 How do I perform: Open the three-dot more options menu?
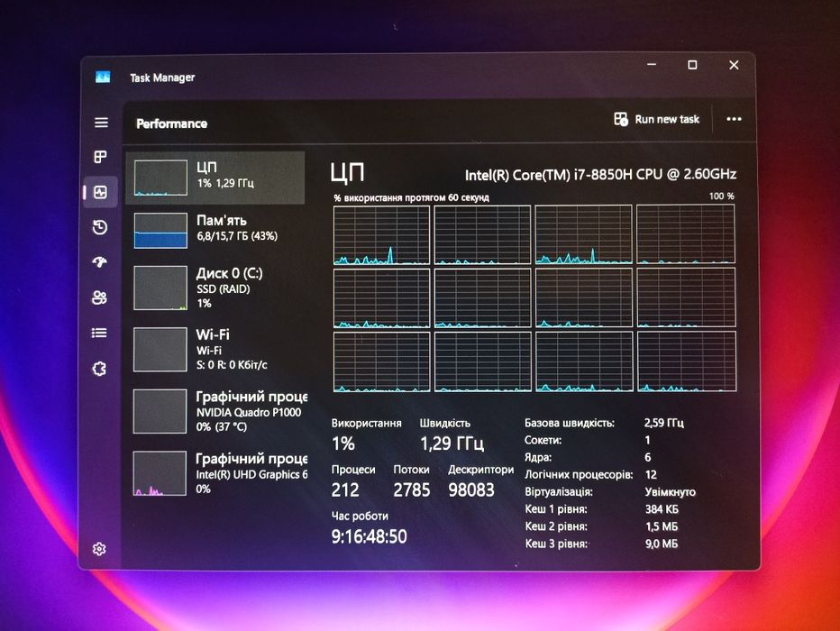pyautogui.click(x=734, y=119)
